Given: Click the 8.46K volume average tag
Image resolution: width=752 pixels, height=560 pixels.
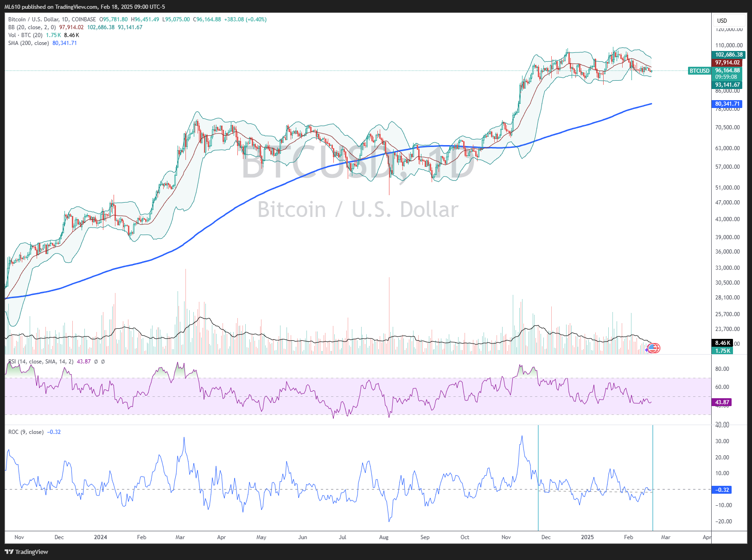Looking at the screenshot, I should point(722,343).
